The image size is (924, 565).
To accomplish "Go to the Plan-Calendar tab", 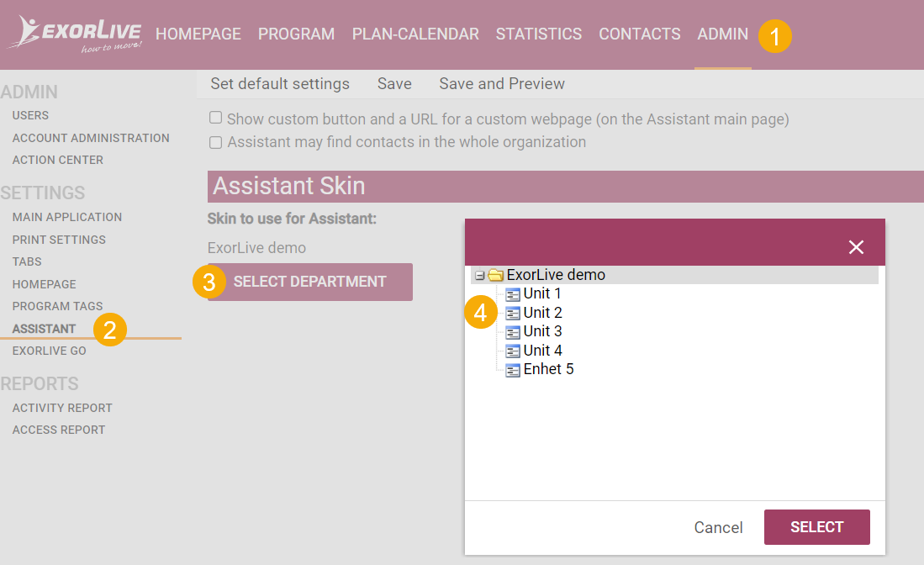I will click(415, 34).
